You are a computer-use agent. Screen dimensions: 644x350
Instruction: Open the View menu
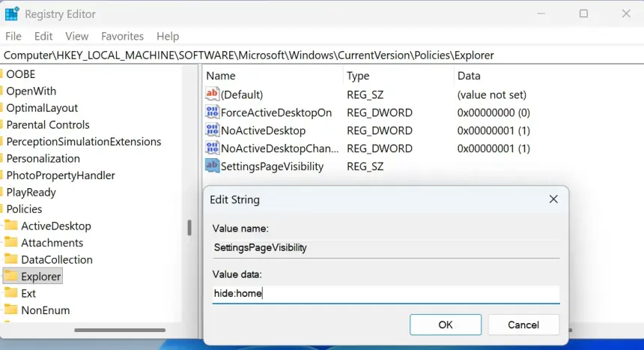pyautogui.click(x=76, y=36)
